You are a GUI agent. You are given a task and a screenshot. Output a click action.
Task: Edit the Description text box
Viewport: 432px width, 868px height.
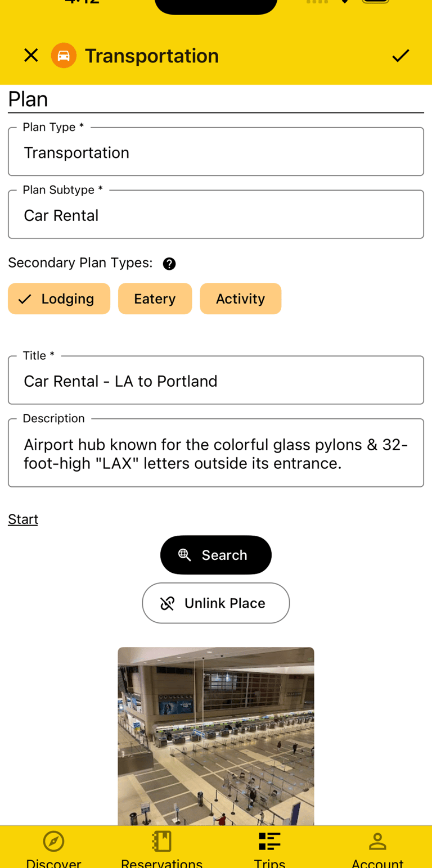pos(216,454)
